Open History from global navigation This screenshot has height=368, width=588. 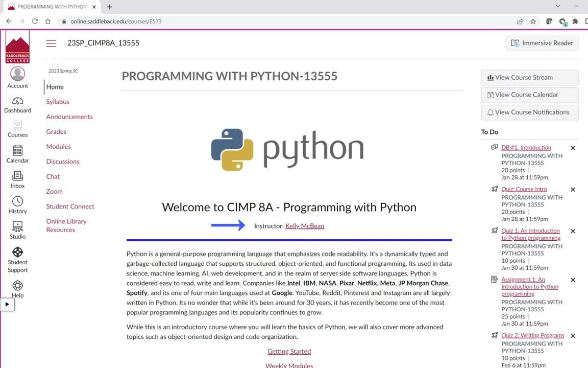(17, 205)
